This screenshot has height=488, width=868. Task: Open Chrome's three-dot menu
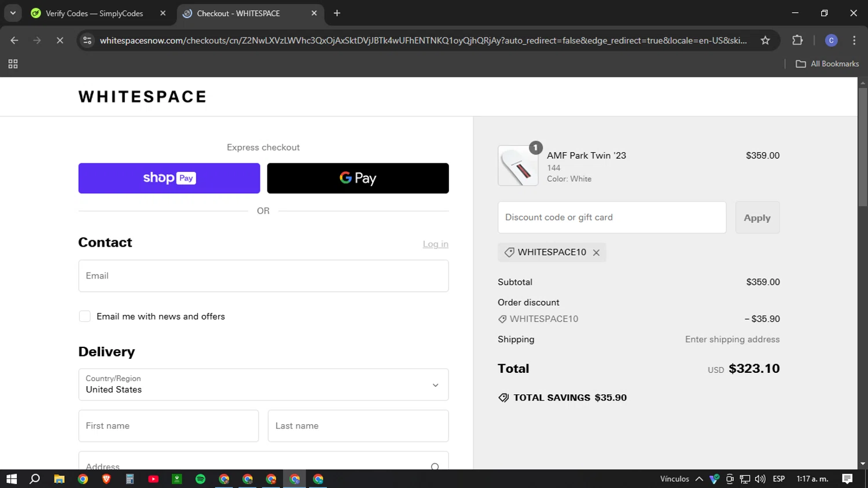(x=854, y=41)
